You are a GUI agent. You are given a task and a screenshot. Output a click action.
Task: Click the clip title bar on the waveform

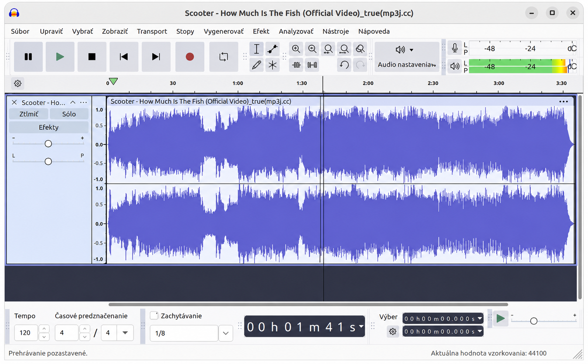pyautogui.click(x=340, y=101)
